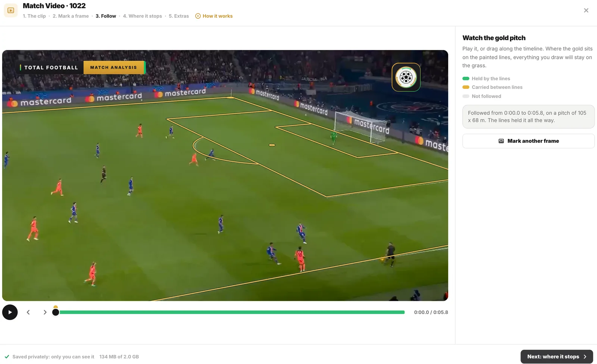This screenshot has height=364, width=597.
Task: Step back one frame
Action: (28, 312)
